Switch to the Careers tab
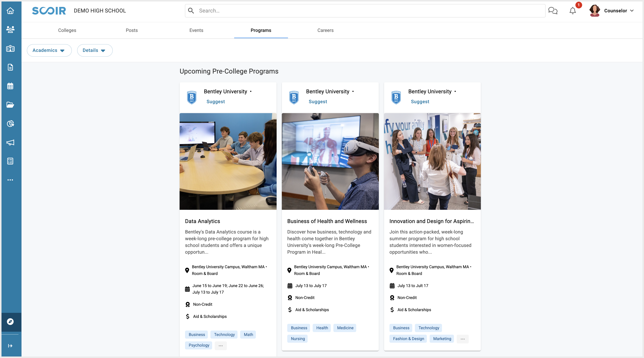Screen dimensions: 644x358 click(x=325, y=30)
